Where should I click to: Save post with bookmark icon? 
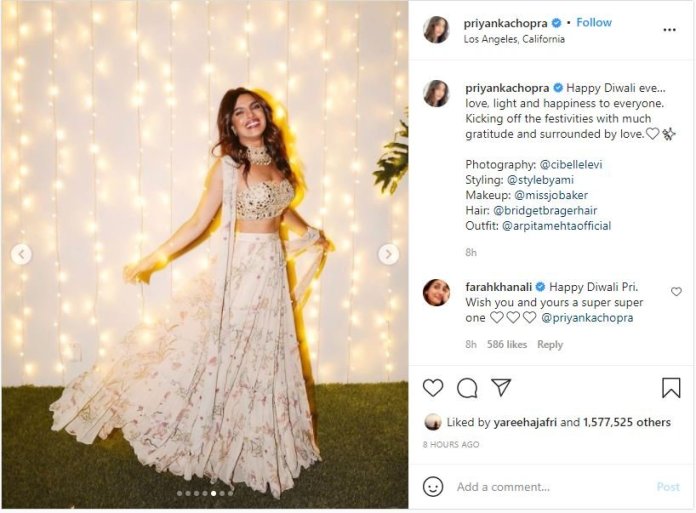point(671,387)
